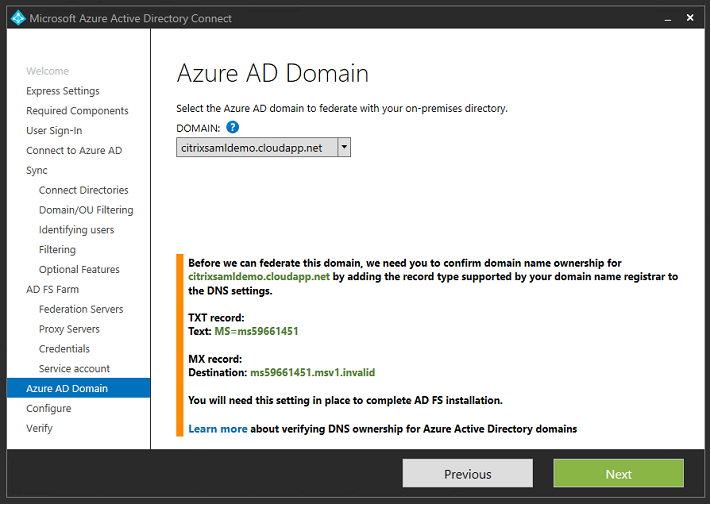Image resolution: width=711 pixels, height=505 pixels.
Task: Select the Sync section in sidebar
Action: tap(37, 171)
